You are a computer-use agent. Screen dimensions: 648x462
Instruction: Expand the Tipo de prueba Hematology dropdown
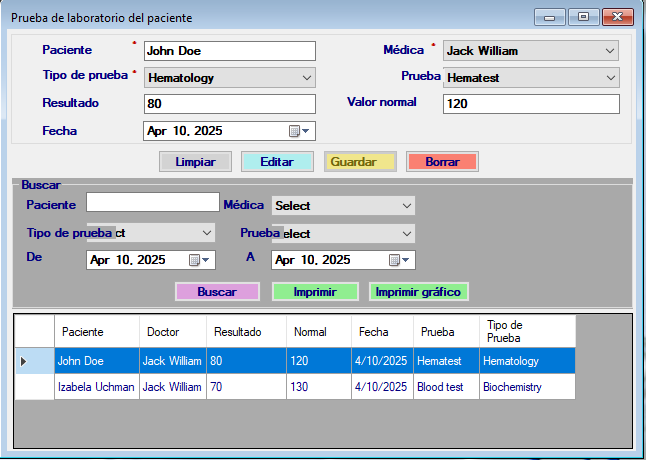pos(306,77)
